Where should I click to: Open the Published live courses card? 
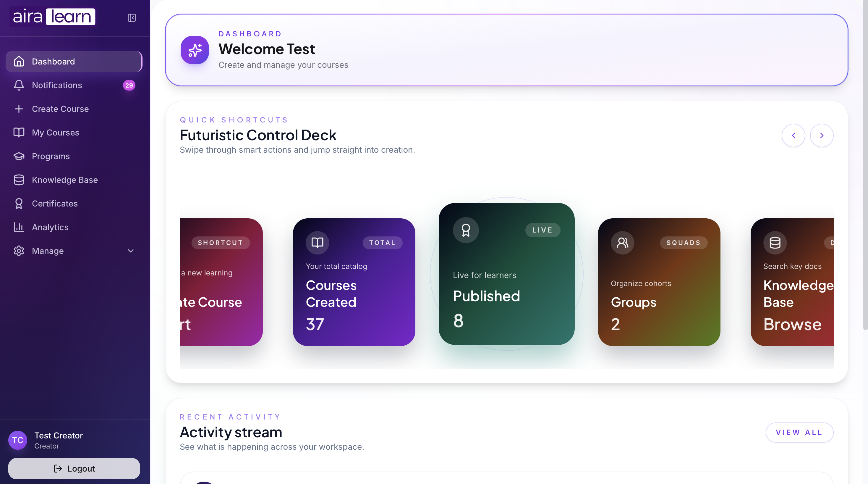tap(506, 274)
